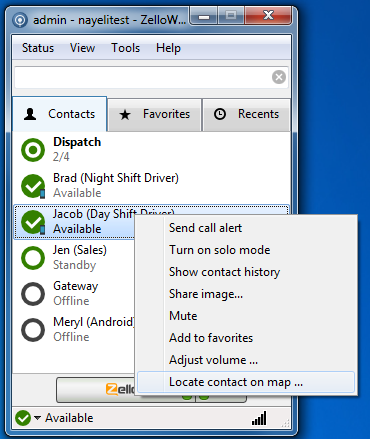Image resolution: width=370 pixels, height=439 pixels.
Task: Click Jen's standby status ring icon
Action: pyautogui.click(x=33, y=258)
